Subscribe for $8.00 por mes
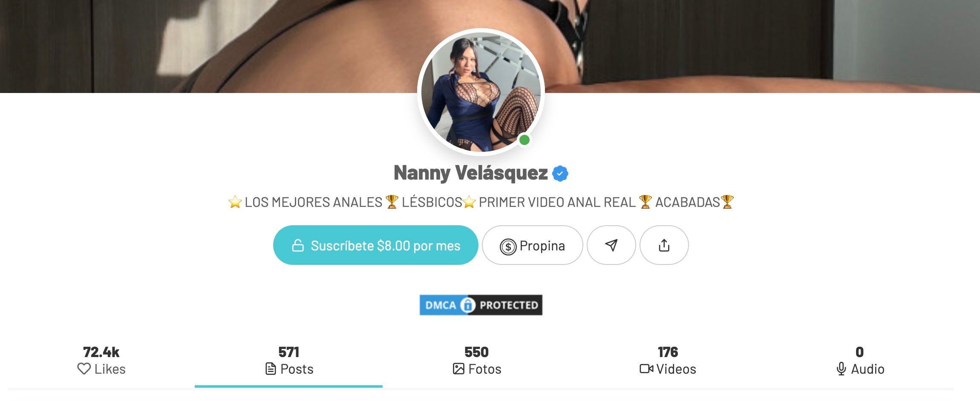The image size is (980, 401). pos(375,245)
